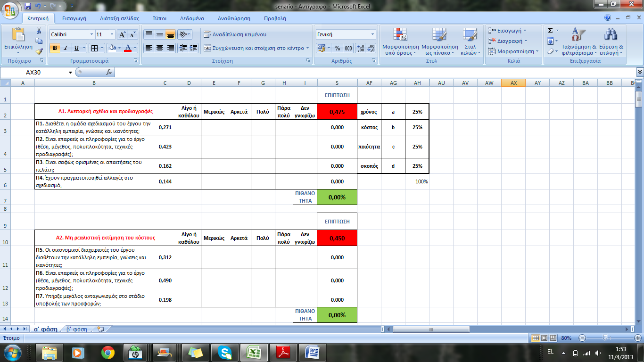This screenshot has height=362, width=644.
Task: Click the red font color swatch
Action: [x=128, y=48]
